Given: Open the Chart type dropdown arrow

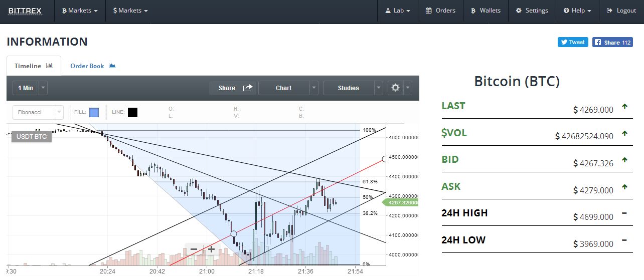Looking at the screenshot, I should (313, 88).
